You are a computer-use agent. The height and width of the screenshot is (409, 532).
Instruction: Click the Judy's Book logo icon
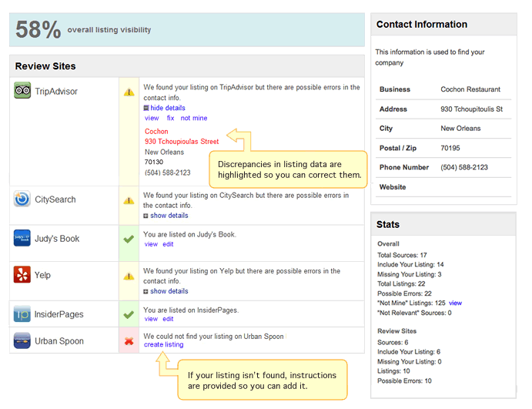pyautogui.click(x=22, y=238)
